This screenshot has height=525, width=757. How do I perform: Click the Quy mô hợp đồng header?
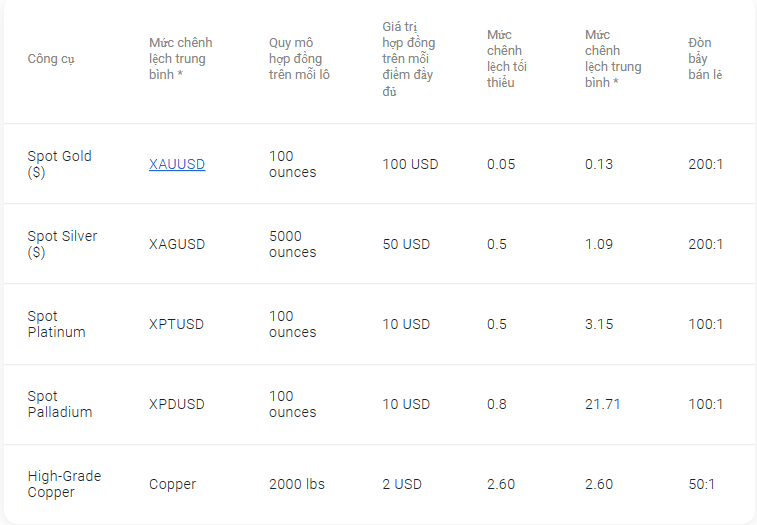pos(299,58)
